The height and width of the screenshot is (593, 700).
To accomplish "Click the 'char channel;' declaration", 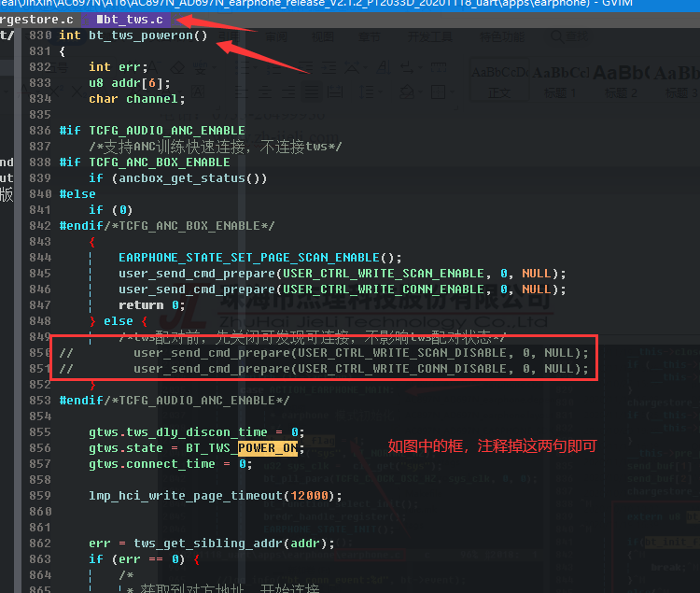I will click(136, 99).
